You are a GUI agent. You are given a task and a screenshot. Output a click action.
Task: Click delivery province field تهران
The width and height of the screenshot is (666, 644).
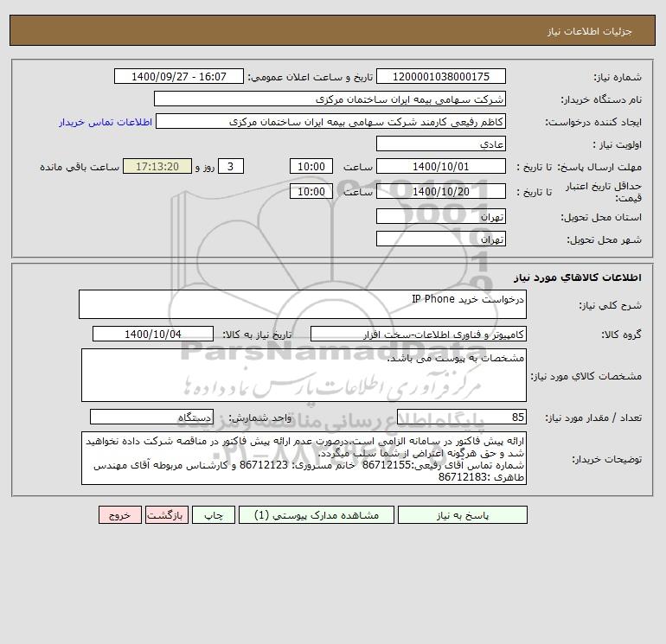[441, 216]
